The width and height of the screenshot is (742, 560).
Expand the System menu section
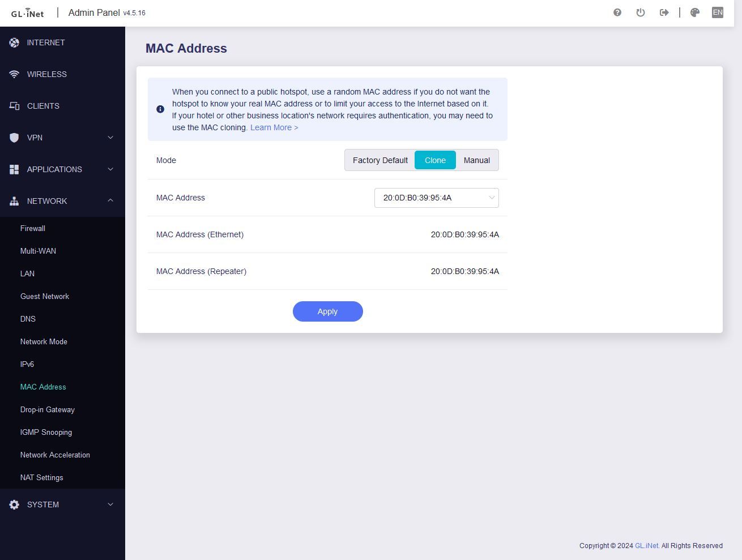62,505
